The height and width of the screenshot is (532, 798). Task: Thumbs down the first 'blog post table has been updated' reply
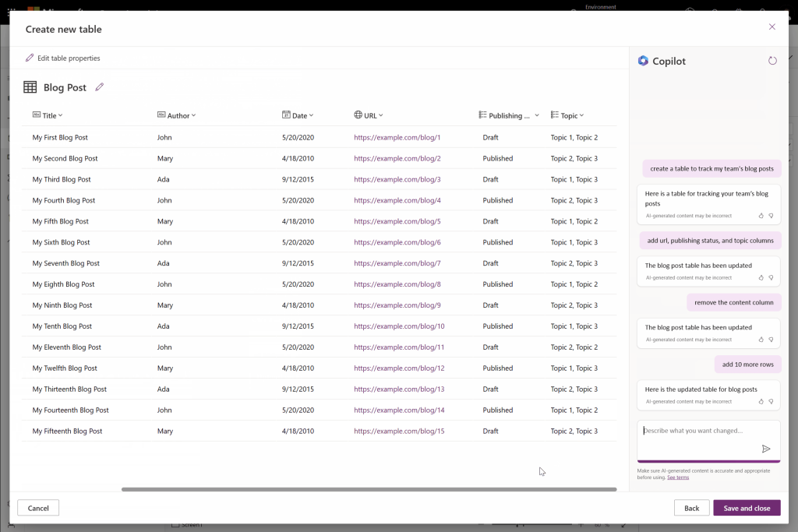pyautogui.click(x=771, y=278)
